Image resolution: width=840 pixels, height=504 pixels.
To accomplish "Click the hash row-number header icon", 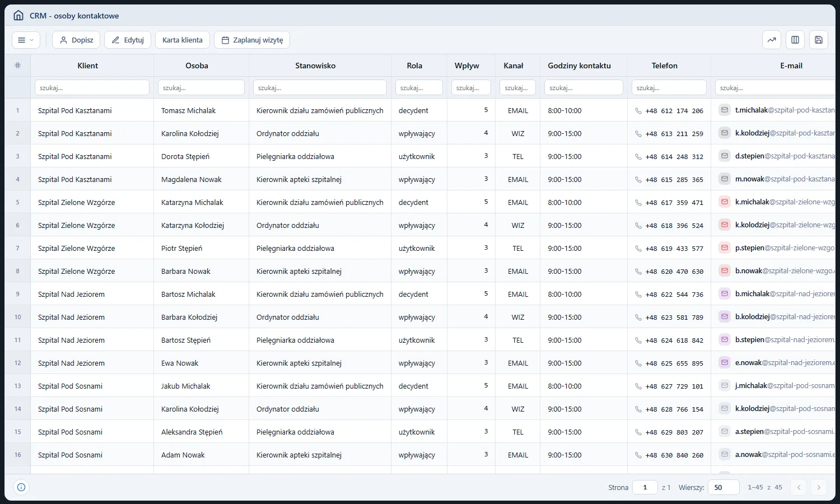I will 17,66.
